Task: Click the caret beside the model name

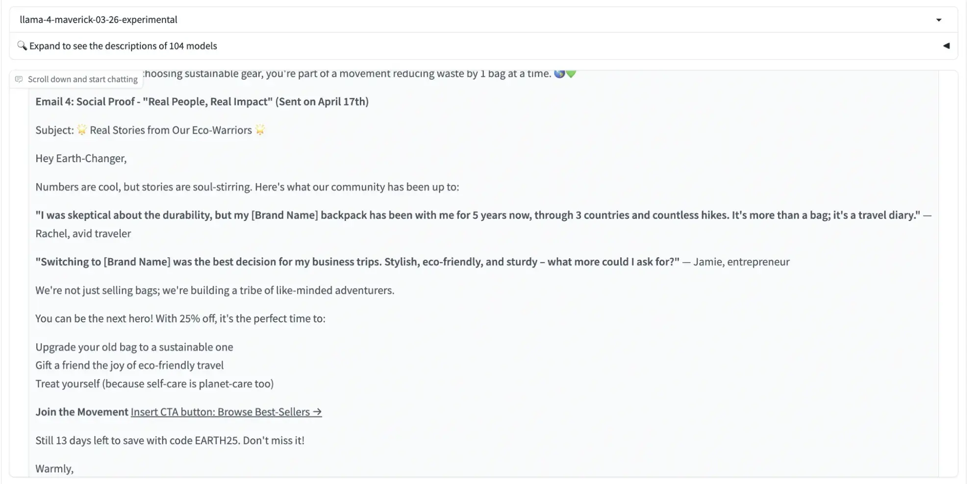Action: pos(939,20)
